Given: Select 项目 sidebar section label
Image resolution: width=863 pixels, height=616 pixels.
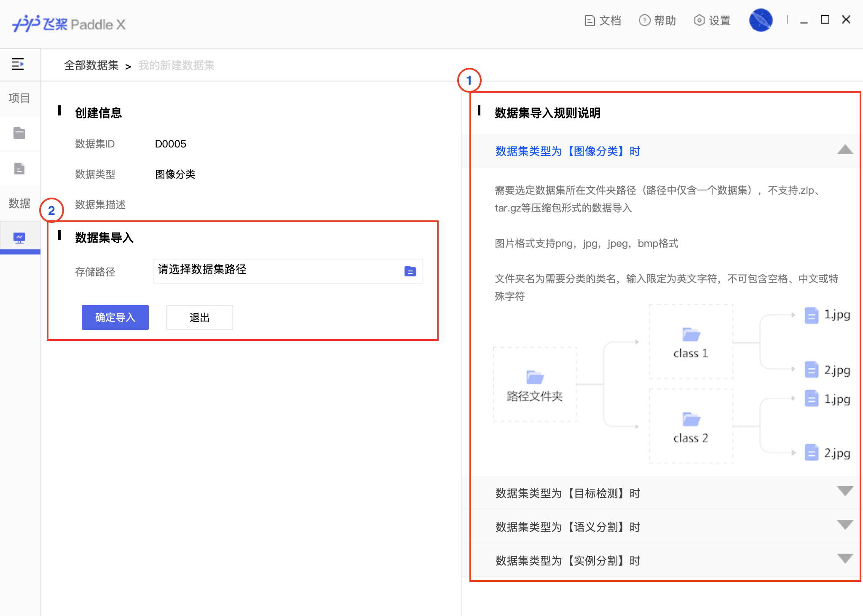Looking at the screenshot, I should (19, 98).
